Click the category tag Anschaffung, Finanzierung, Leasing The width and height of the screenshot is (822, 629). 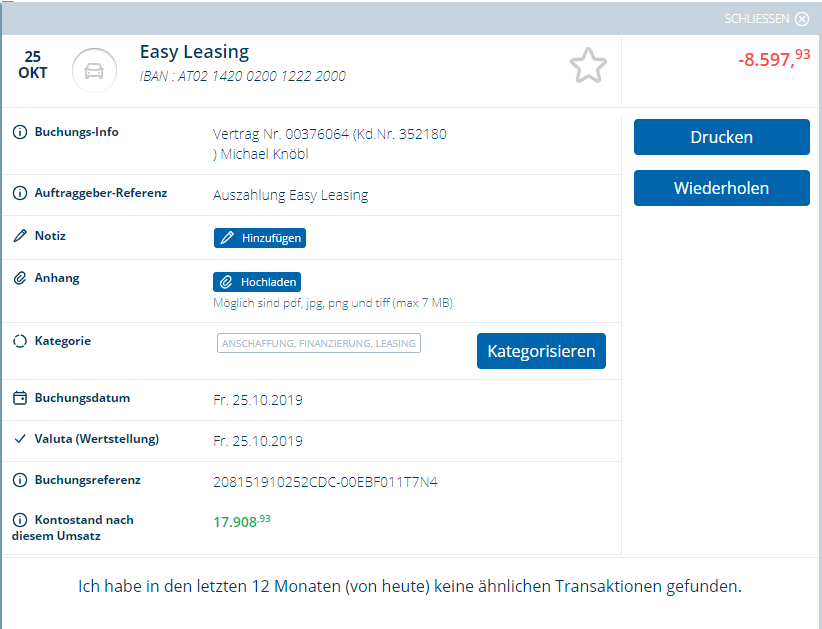click(319, 343)
